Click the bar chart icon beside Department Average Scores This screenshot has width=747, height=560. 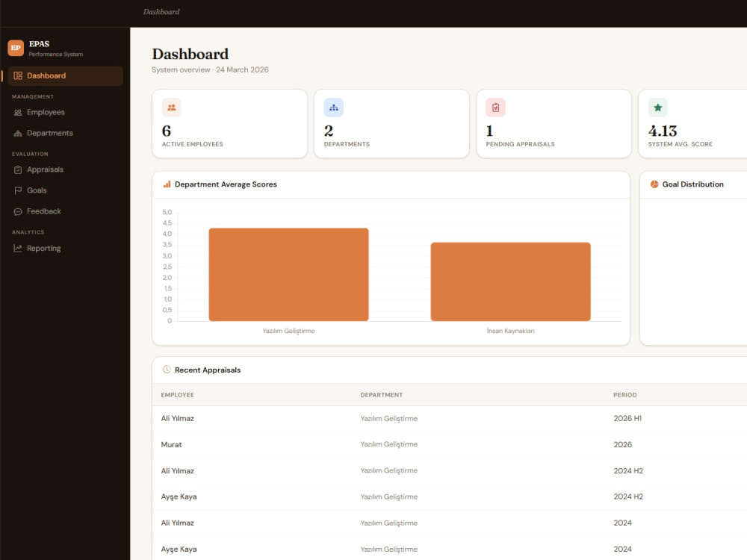tap(167, 184)
